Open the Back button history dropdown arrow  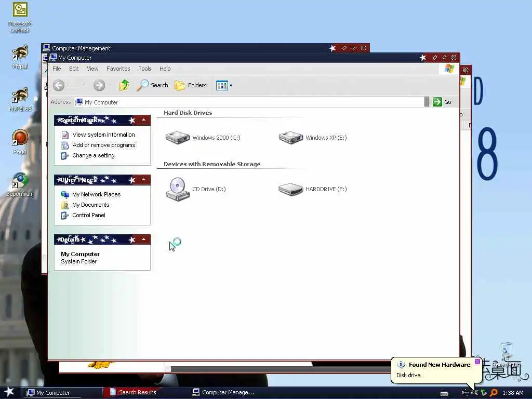coord(84,85)
